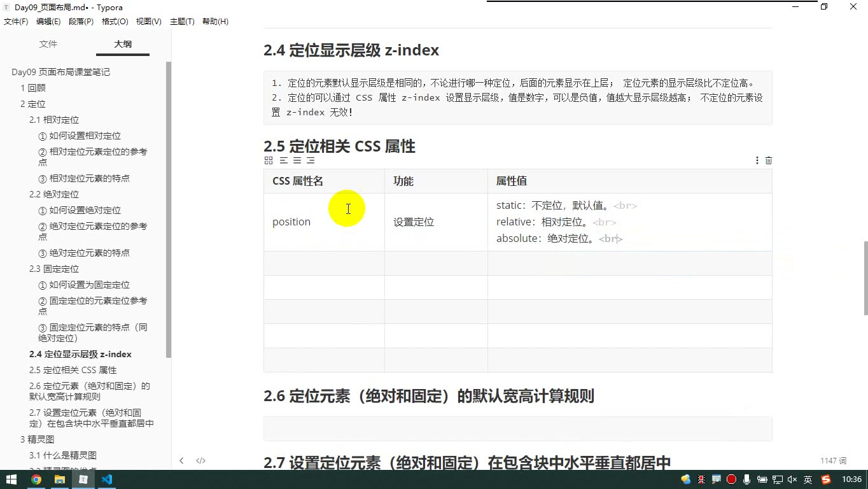Image resolution: width=868 pixels, height=489 pixels.
Task: Open the 文件(F) menu
Action: point(16,22)
